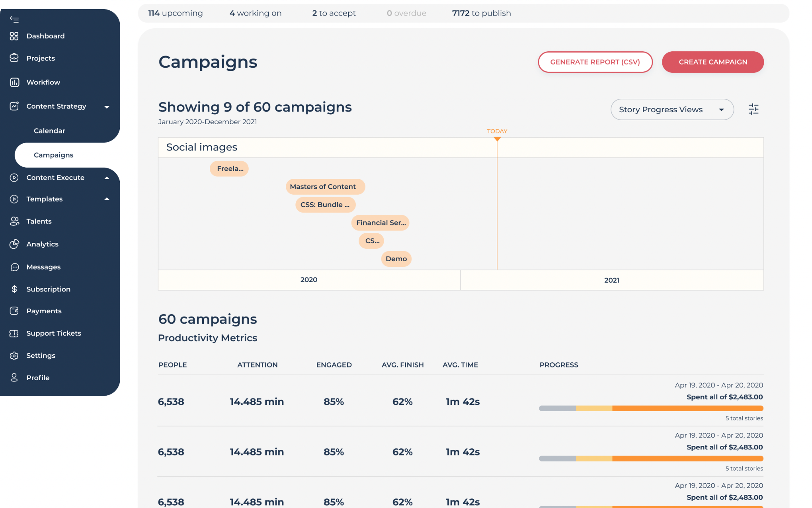
Task: Click the Dashboard grid icon
Action: click(x=14, y=36)
